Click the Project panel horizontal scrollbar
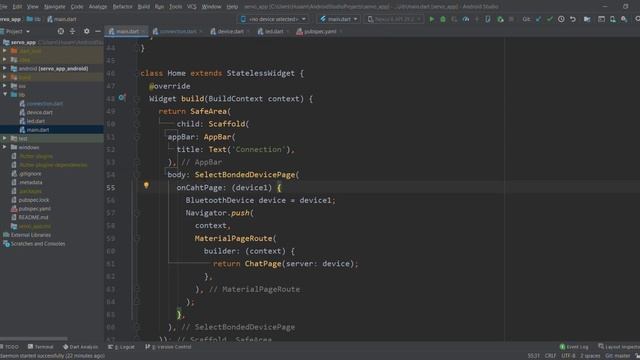The height and width of the screenshot is (360, 640). tap(33, 338)
